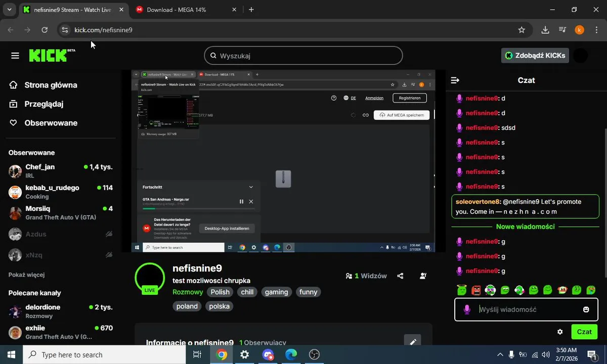Open Chrome three-dot menu

[596, 30]
